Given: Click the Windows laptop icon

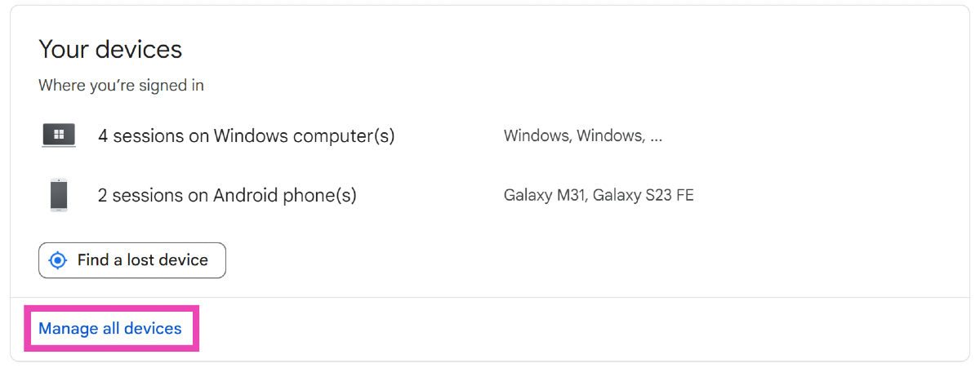Looking at the screenshot, I should [59, 135].
